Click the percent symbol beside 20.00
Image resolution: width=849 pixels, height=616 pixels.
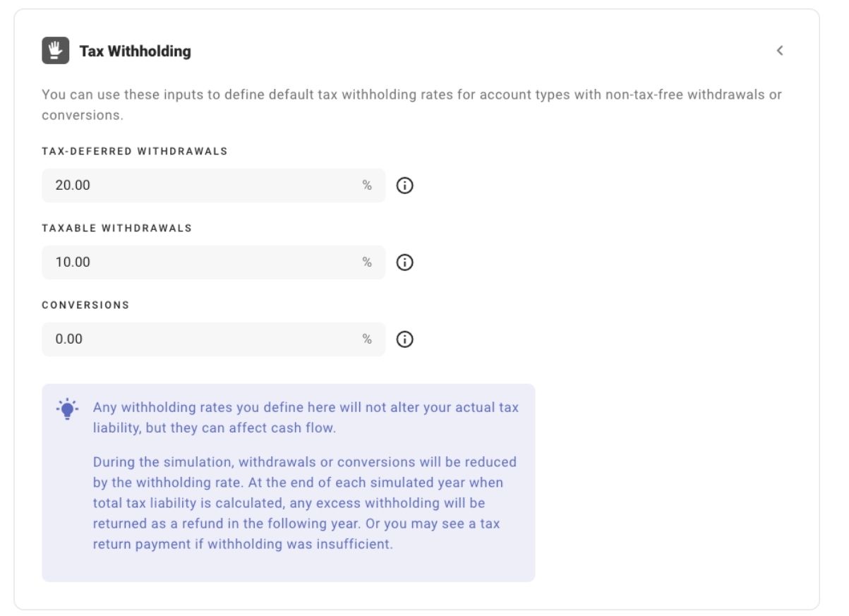coord(366,185)
